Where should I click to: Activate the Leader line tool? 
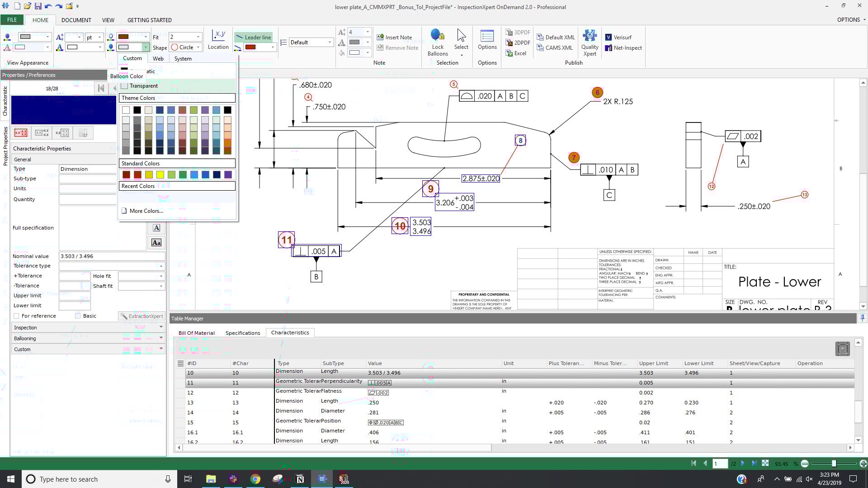click(x=253, y=37)
